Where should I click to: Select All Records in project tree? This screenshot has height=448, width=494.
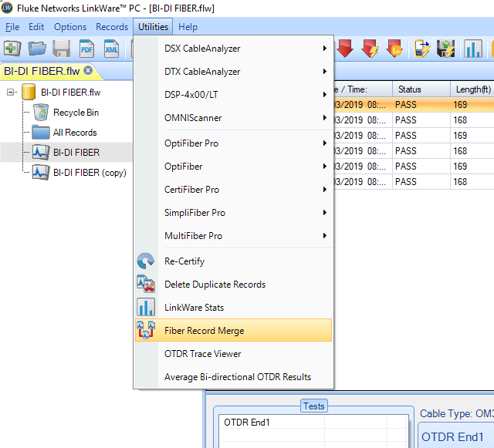(75, 133)
